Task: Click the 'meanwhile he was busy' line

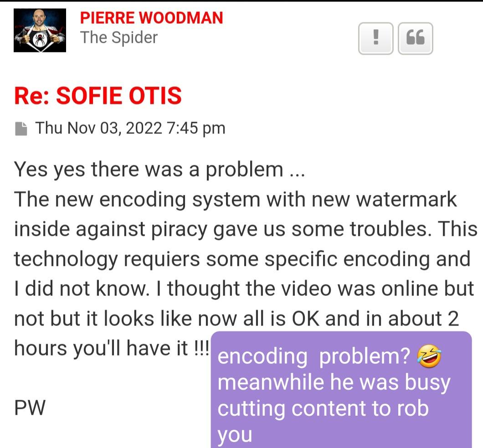Action: click(x=334, y=382)
